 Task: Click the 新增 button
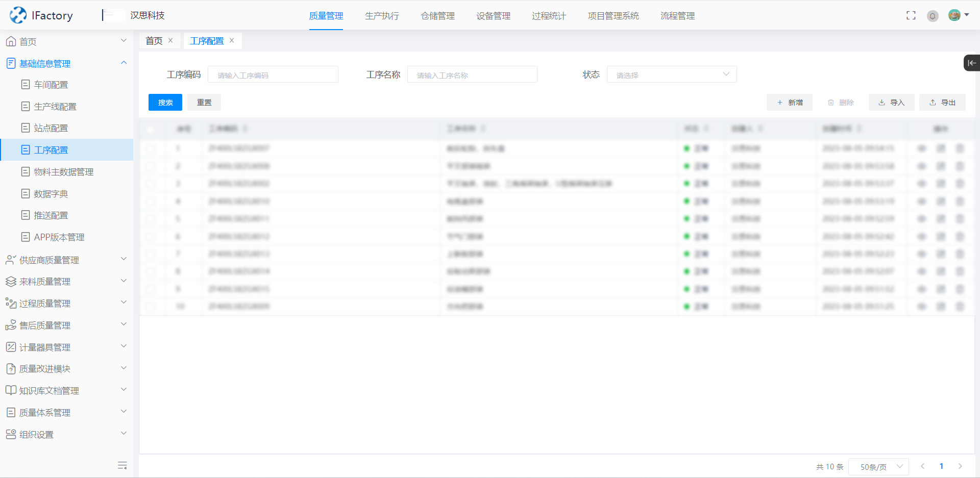click(789, 103)
